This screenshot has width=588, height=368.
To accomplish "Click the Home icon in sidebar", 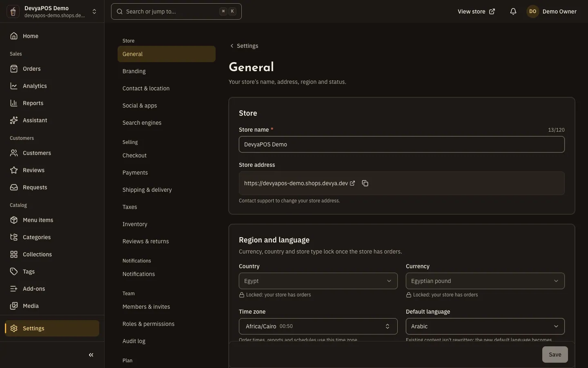I will [14, 36].
